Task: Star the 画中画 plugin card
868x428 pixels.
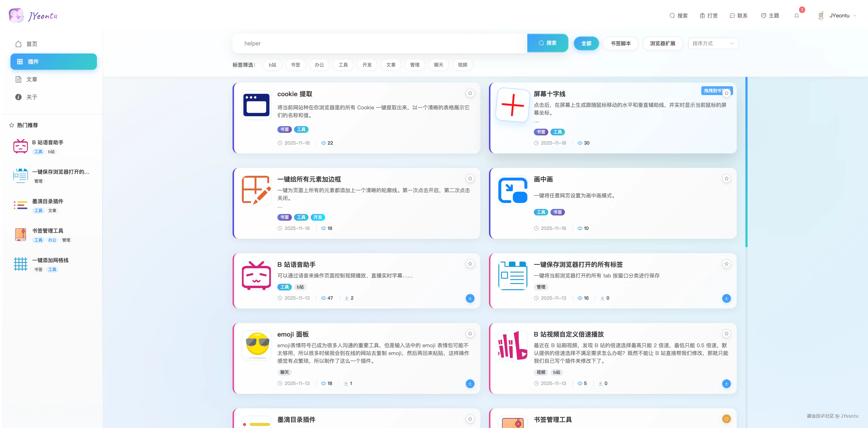Action: [x=726, y=178]
